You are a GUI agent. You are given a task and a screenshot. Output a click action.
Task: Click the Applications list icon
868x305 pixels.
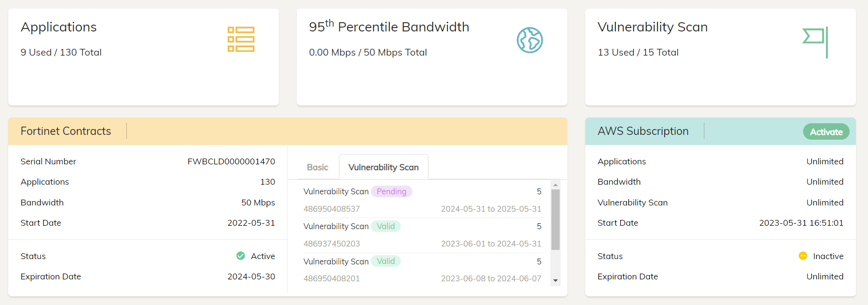[240, 39]
